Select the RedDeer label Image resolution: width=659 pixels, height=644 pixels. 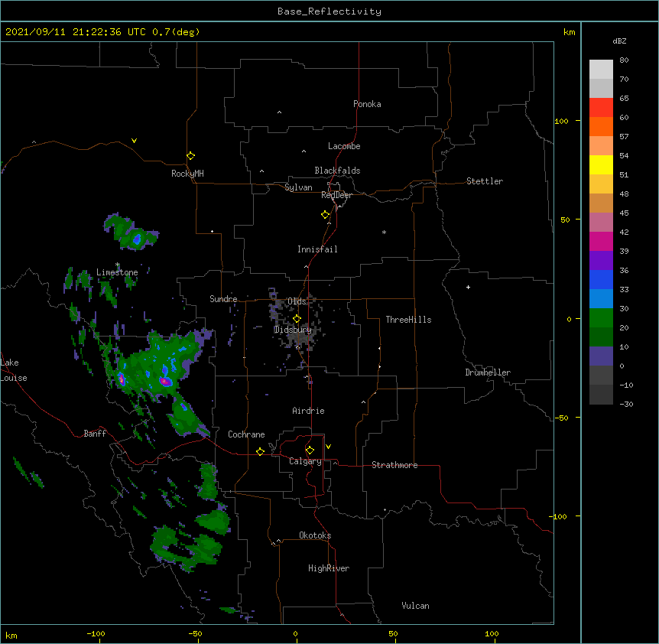[336, 195]
